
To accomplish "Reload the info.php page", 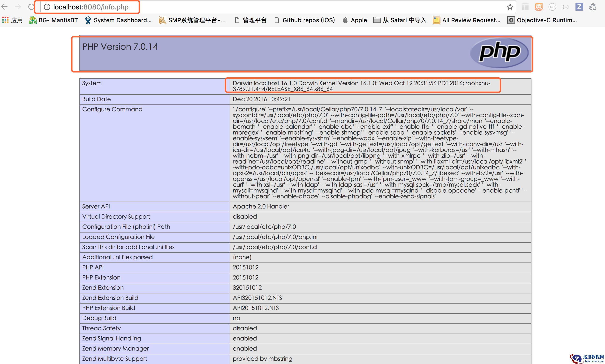I will click(31, 7).
